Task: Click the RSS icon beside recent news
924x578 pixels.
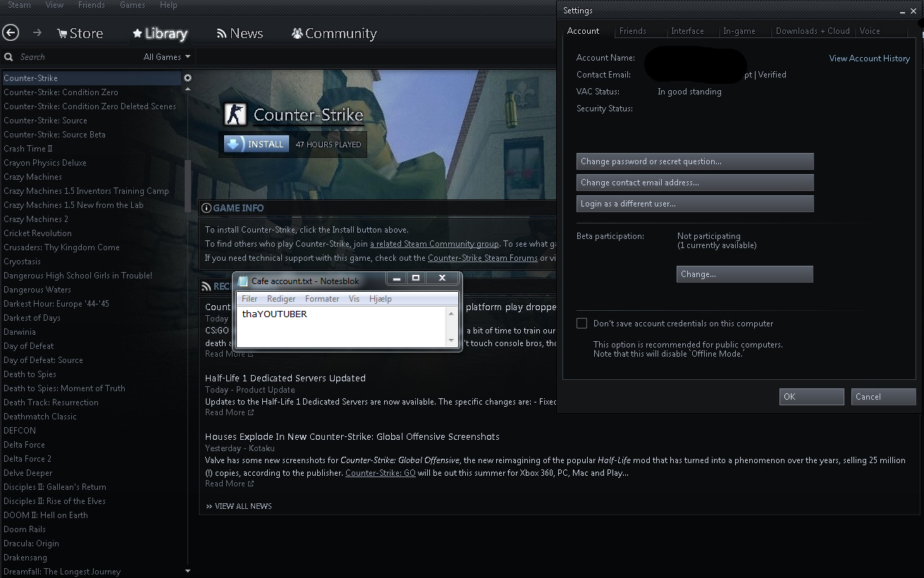Action: click(x=207, y=286)
